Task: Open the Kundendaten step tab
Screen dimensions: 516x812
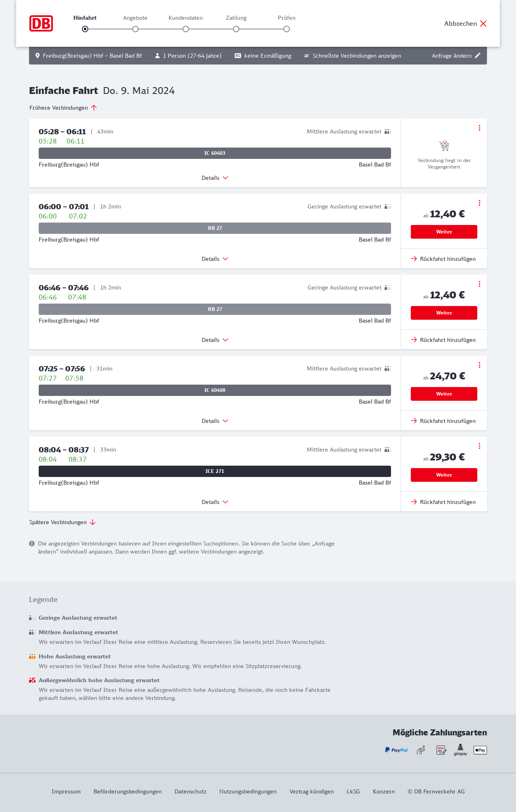Action: (185, 18)
